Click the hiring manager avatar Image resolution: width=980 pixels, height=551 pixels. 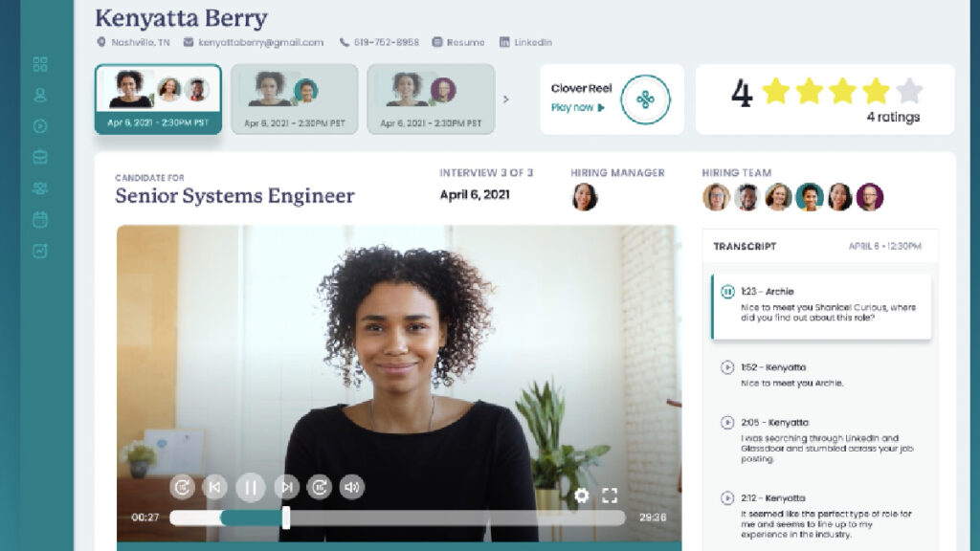pos(585,197)
